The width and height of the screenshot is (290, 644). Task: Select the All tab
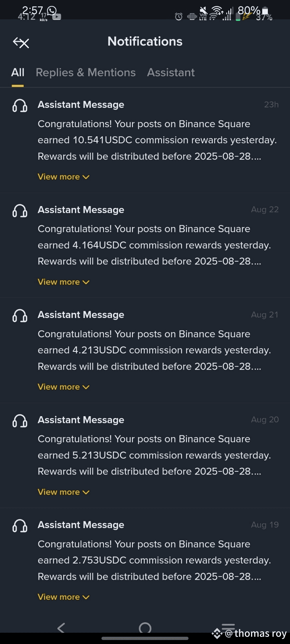(18, 72)
